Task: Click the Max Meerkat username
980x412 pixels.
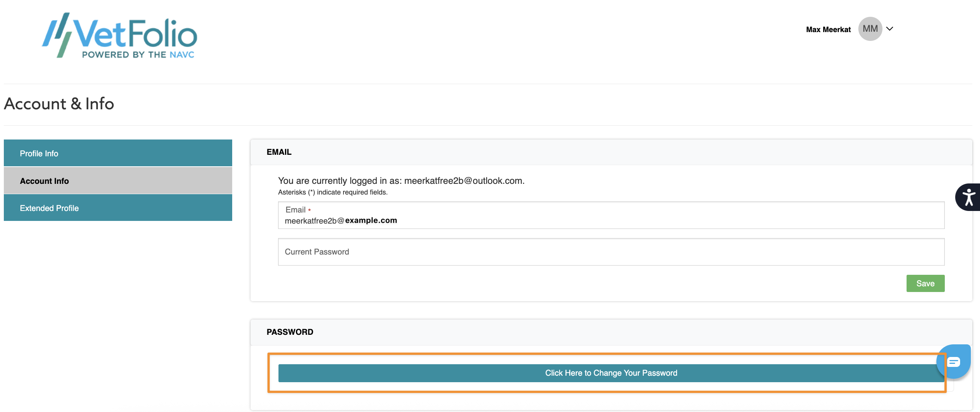Action: 828,29
